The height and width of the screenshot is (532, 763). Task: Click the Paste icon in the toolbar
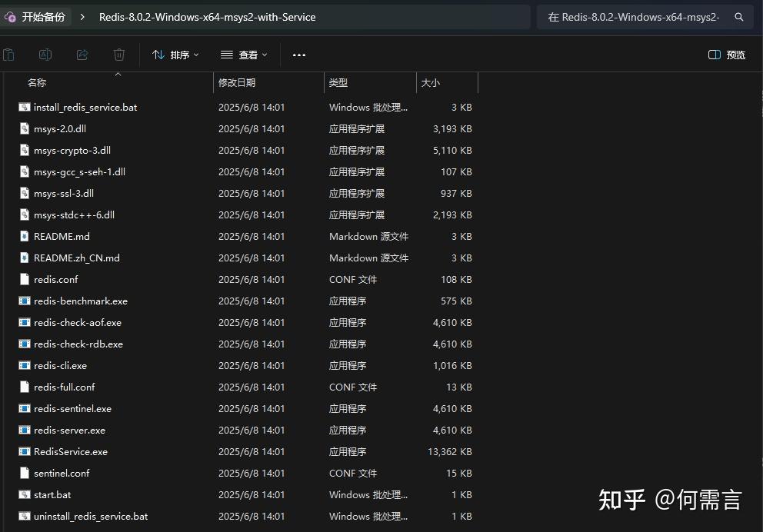click(8, 55)
